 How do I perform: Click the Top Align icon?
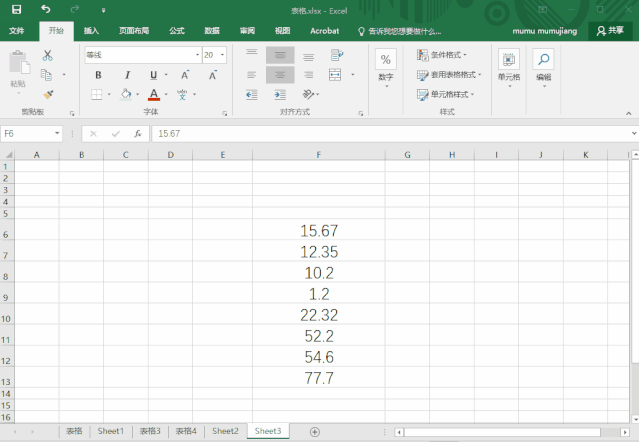click(x=251, y=55)
